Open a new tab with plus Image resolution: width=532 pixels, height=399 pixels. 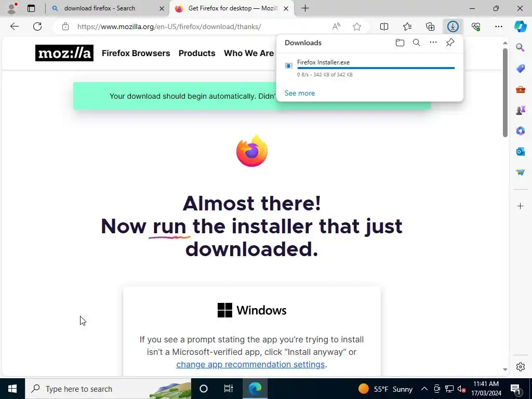[x=305, y=8]
